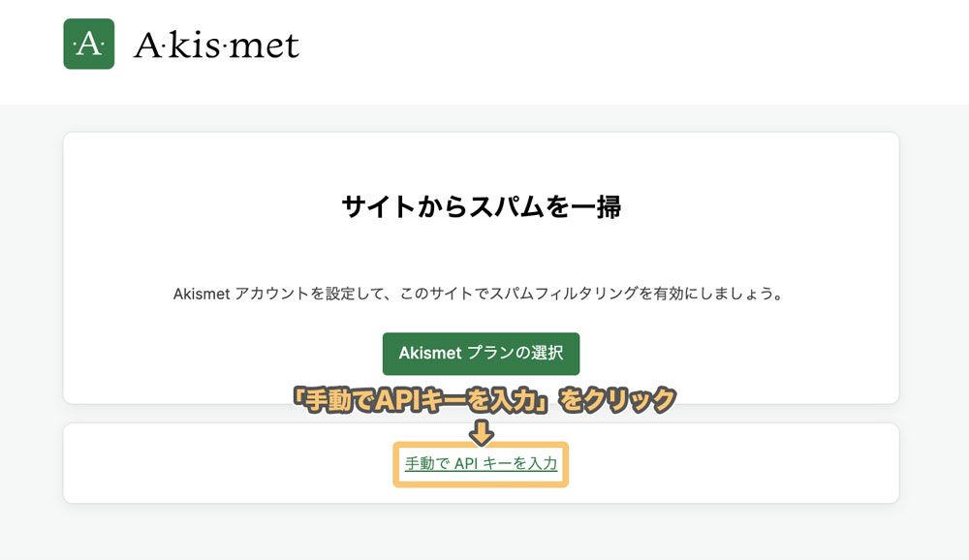Open the "手動で API キーを入力" link

pyautogui.click(x=481, y=463)
